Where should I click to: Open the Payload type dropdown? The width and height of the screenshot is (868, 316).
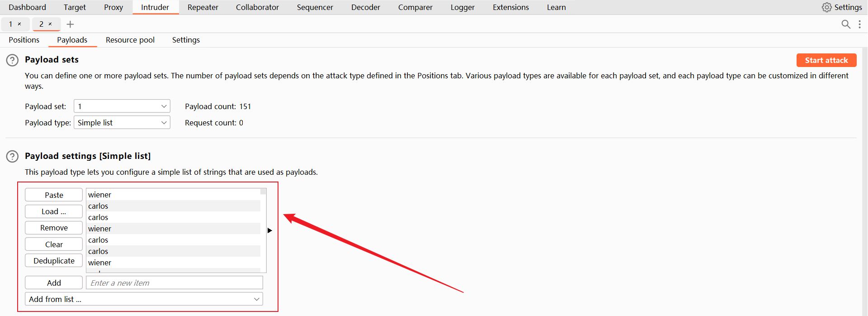coord(122,123)
